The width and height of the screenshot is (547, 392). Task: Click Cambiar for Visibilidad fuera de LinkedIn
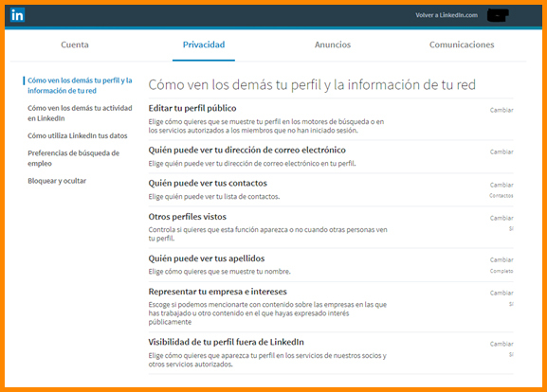point(501,344)
